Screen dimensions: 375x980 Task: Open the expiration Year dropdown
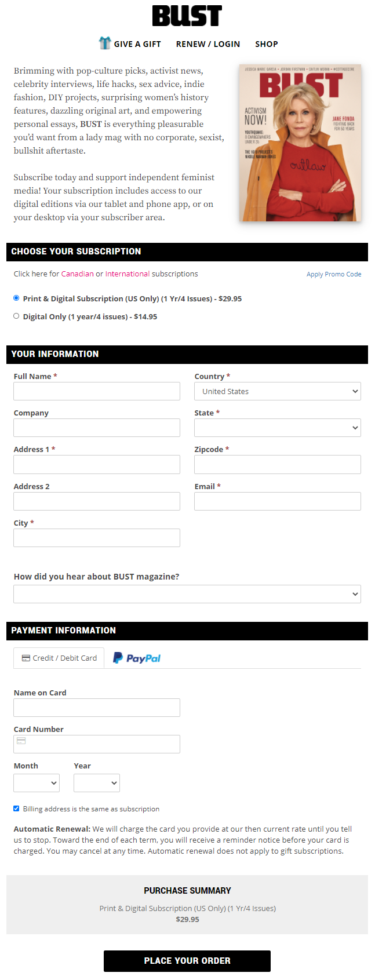[96, 783]
